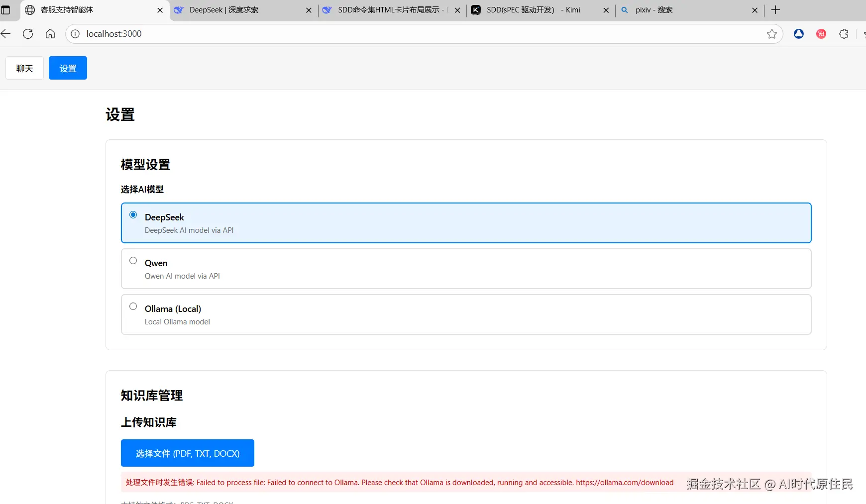Open the 聊天 page
The width and height of the screenshot is (866, 504).
24,68
